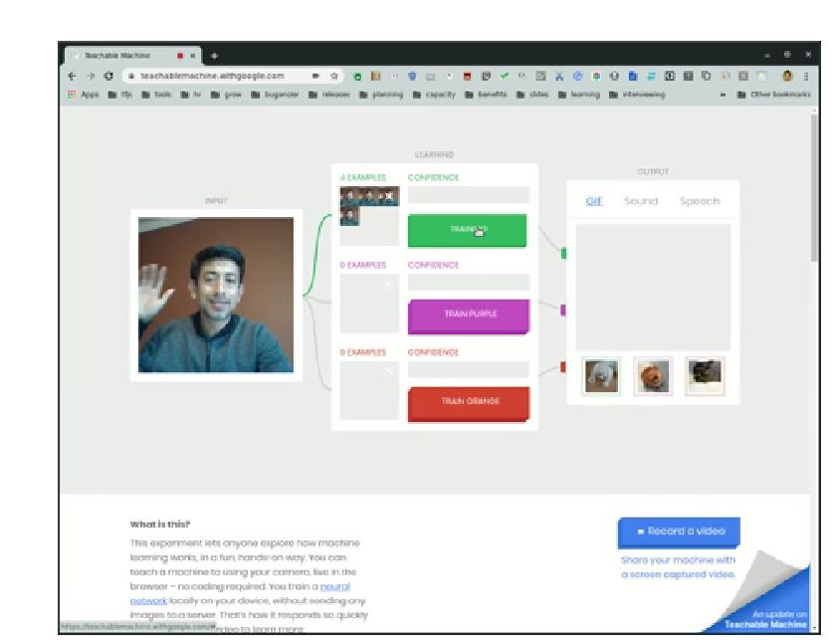Click the Record a video button
Viewport: 832px width, 644px height.
(679, 533)
